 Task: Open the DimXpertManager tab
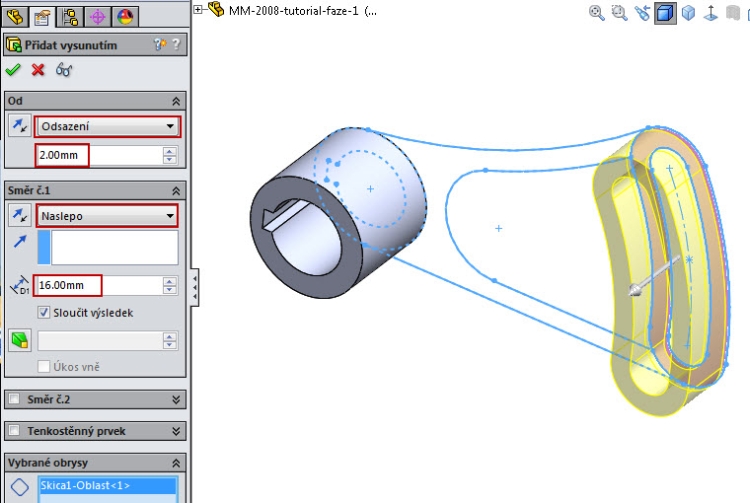pyautogui.click(x=98, y=17)
